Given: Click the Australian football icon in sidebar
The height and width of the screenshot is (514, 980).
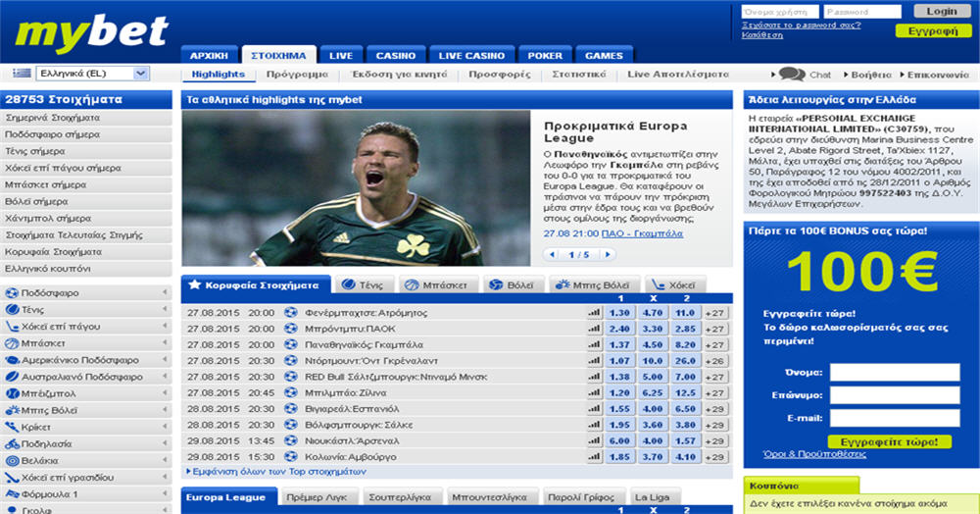Looking at the screenshot, I should 12,377.
